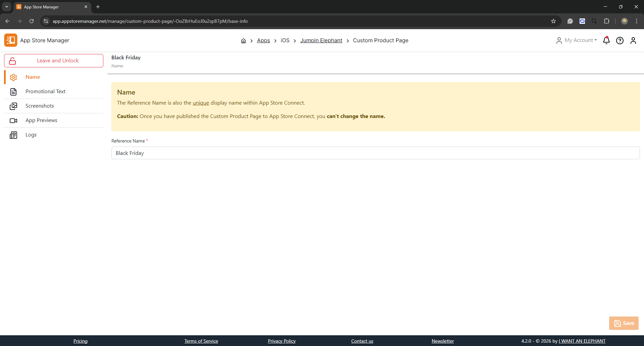This screenshot has height=346, width=644.
Task: Open the Promotional Text section
Action: 45,92
